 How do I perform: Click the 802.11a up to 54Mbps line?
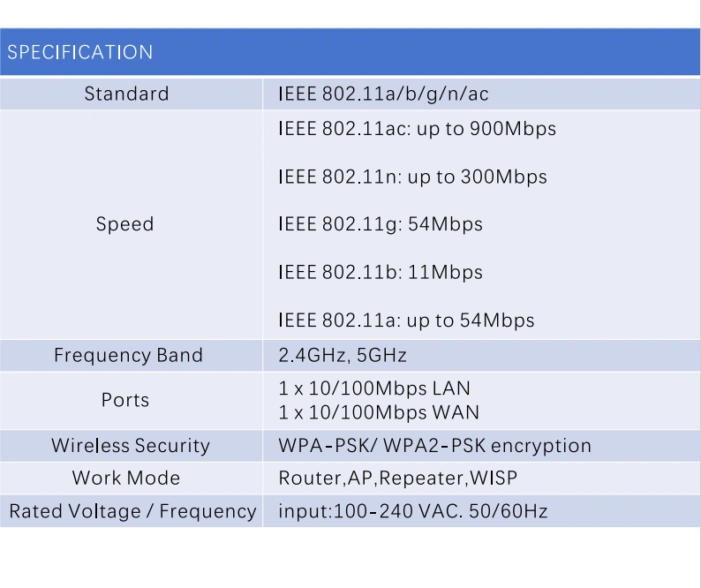point(406,320)
